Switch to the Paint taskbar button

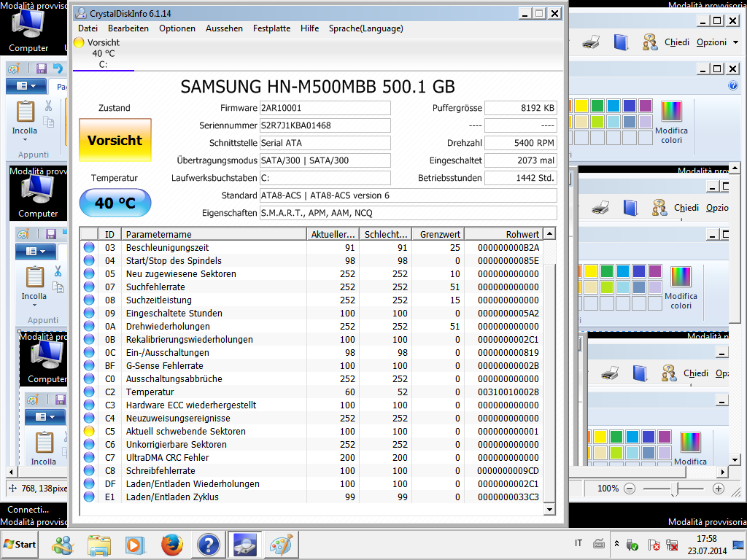pos(281,545)
